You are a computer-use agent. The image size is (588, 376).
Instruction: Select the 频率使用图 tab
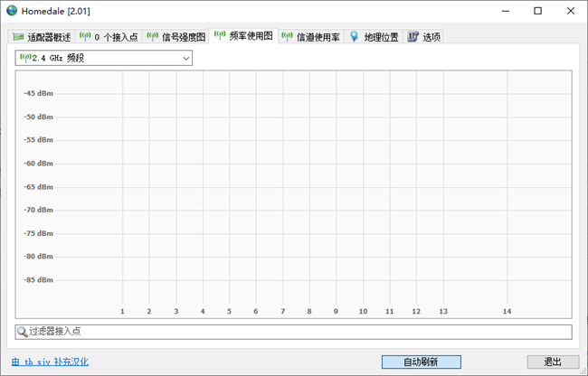click(x=243, y=35)
